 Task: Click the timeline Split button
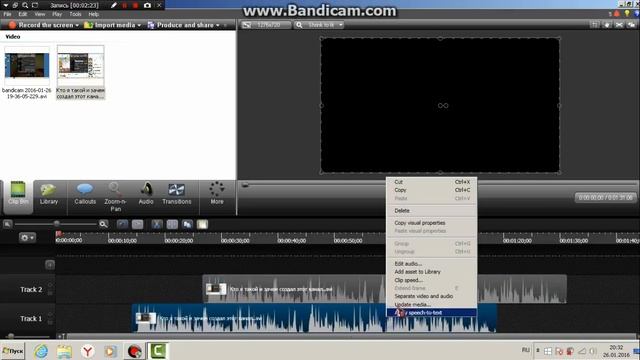coord(172,224)
